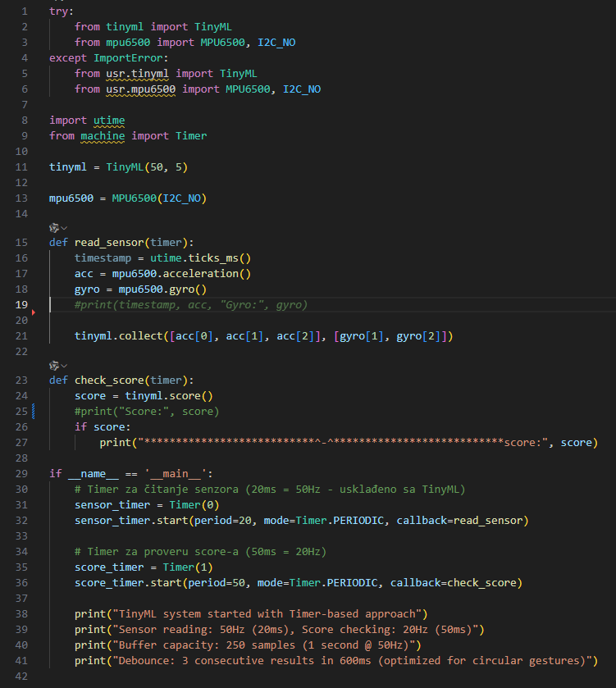Click the commented print line about Gyro
This screenshot has height=688, width=616.
click(x=190, y=305)
